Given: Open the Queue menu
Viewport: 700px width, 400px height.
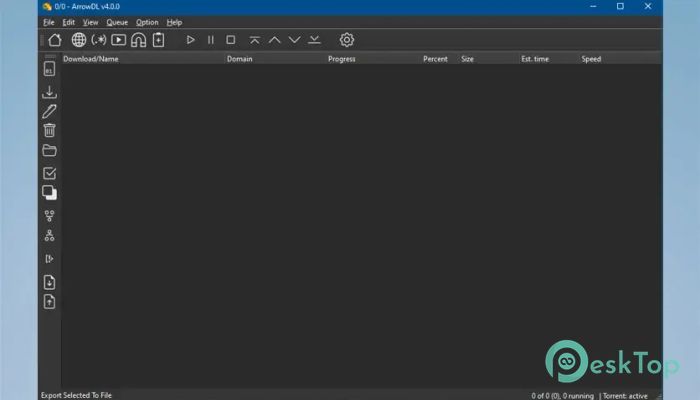Looking at the screenshot, I should 117,22.
